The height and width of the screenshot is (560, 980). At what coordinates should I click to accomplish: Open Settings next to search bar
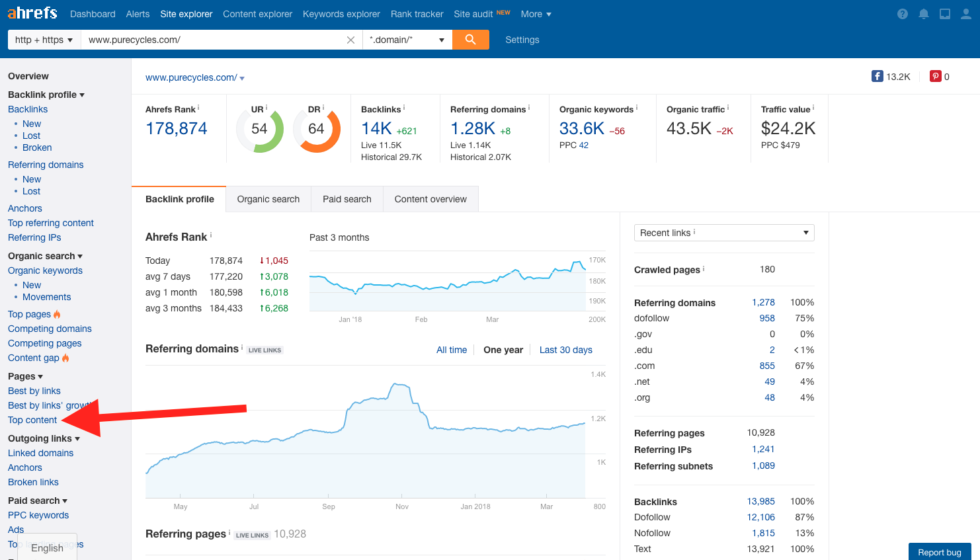coord(522,40)
